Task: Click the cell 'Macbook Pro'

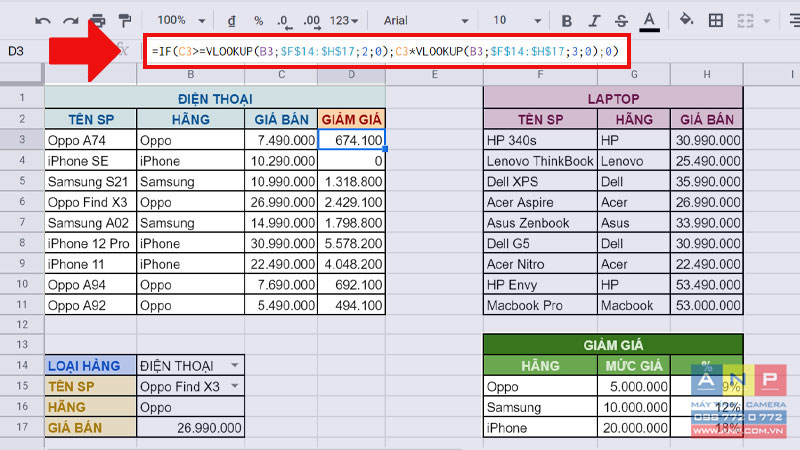Action: (x=540, y=305)
